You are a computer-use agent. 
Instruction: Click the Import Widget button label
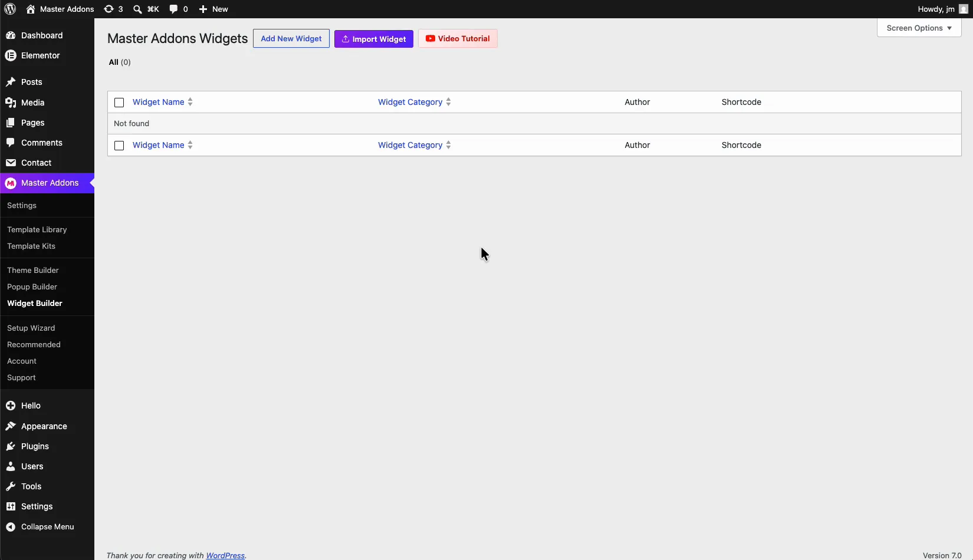pos(379,39)
